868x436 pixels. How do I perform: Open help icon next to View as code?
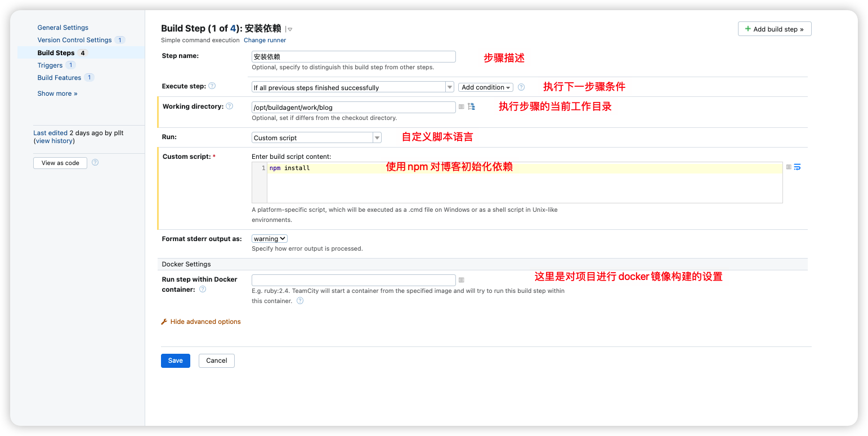pos(95,163)
